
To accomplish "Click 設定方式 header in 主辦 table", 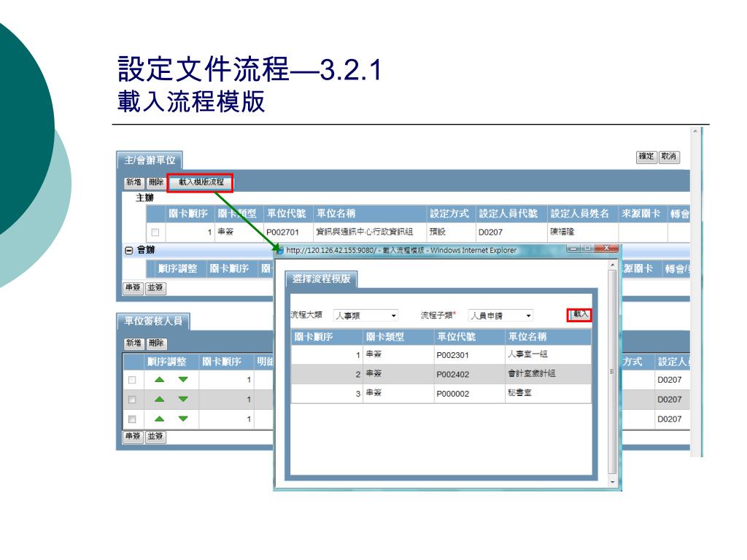I will pyautogui.click(x=450, y=214).
